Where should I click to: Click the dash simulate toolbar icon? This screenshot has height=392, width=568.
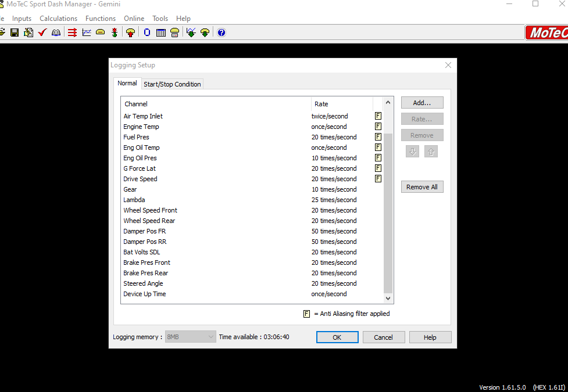coord(174,33)
